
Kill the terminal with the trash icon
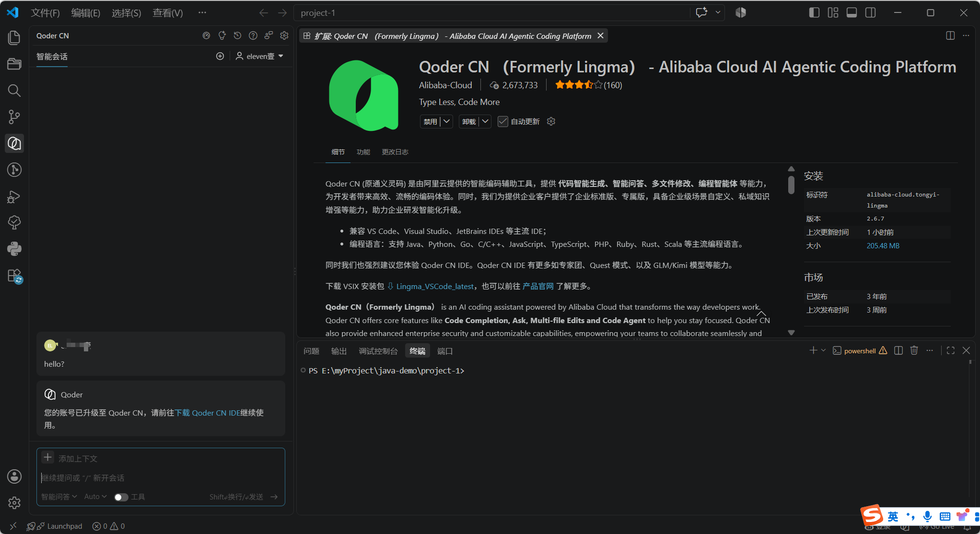(914, 351)
